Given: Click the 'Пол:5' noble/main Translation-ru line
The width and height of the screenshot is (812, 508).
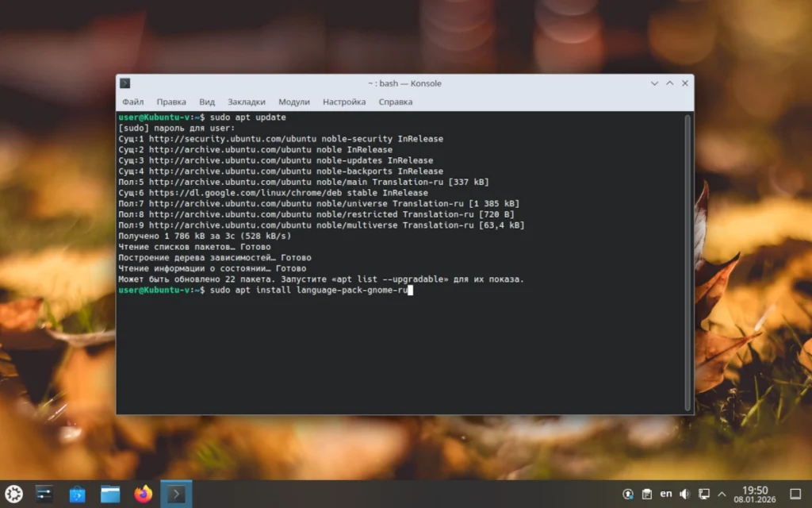Looking at the screenshot, I should 304,182.
